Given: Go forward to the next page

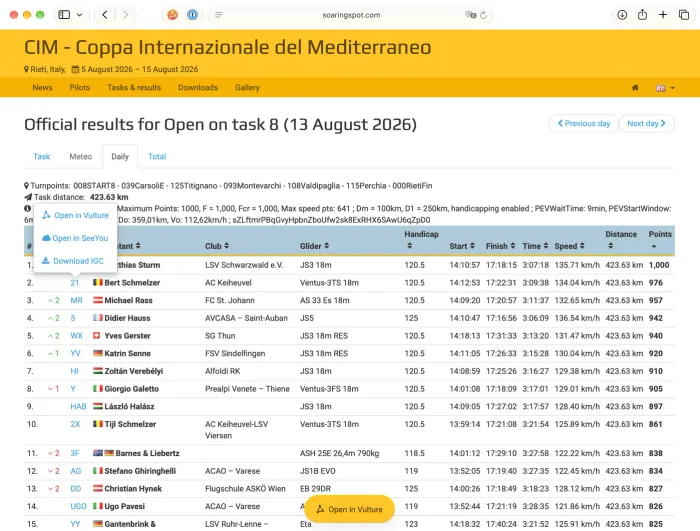Looking at the screenshot, I should [125, 15].
